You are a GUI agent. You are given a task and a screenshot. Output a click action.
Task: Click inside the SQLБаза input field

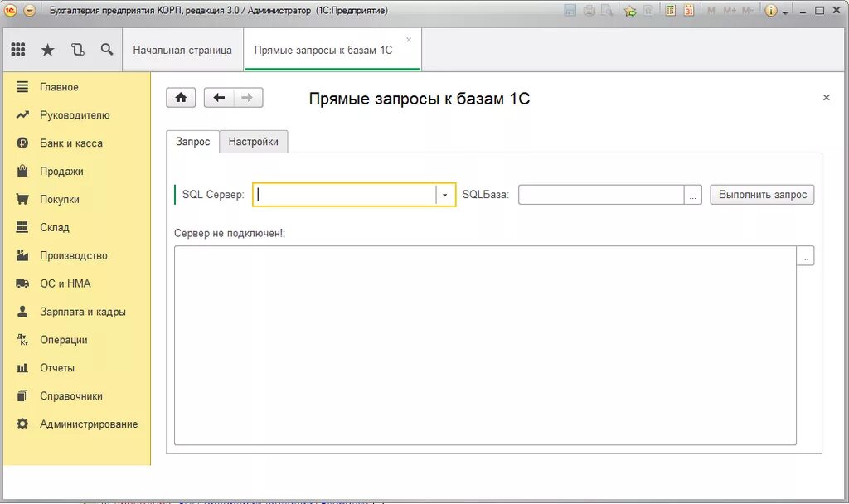coord(601,194)
